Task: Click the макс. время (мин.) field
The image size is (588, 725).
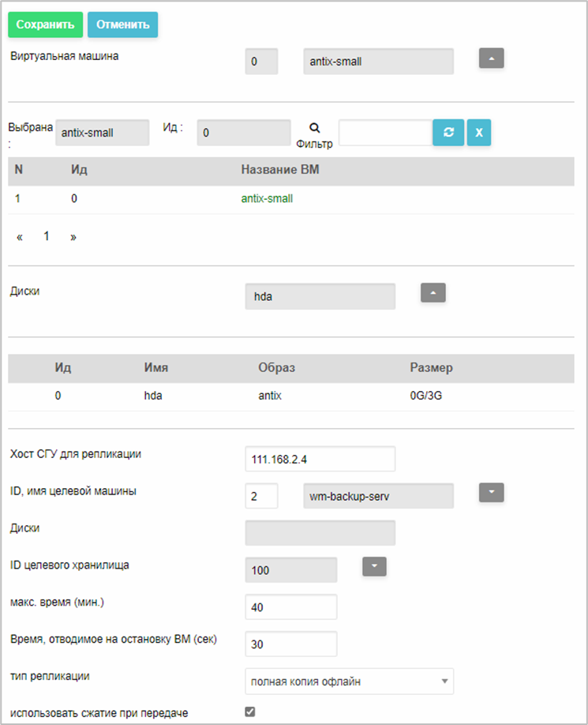Action: pyautogui.click(x=291, y=607)
